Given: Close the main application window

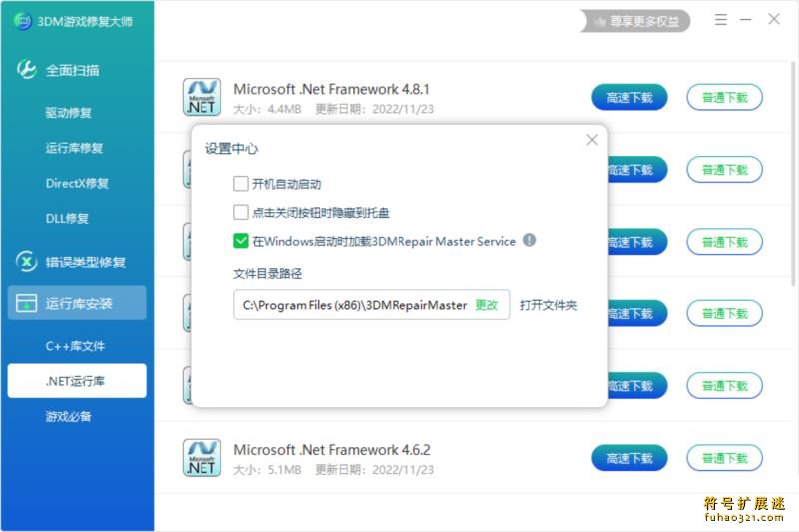Looking at the screenshot, I should [774, 19].
